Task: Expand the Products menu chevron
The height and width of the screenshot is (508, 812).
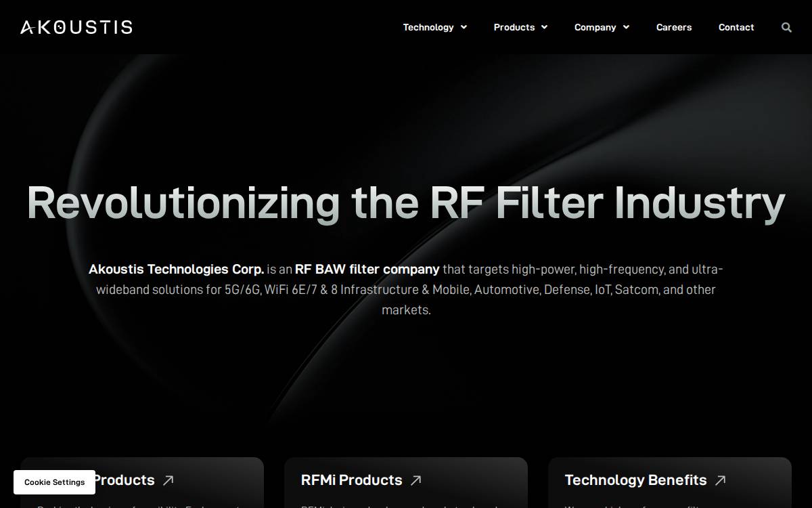Action: tap(544, 27)
